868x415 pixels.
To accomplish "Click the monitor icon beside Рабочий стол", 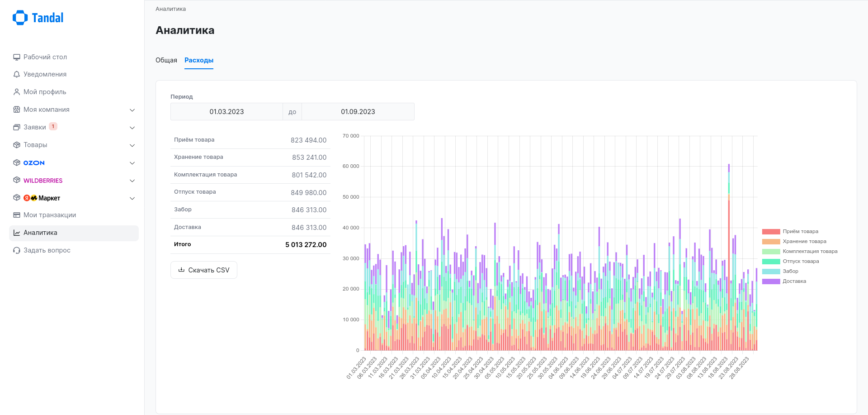I will 17,57.
